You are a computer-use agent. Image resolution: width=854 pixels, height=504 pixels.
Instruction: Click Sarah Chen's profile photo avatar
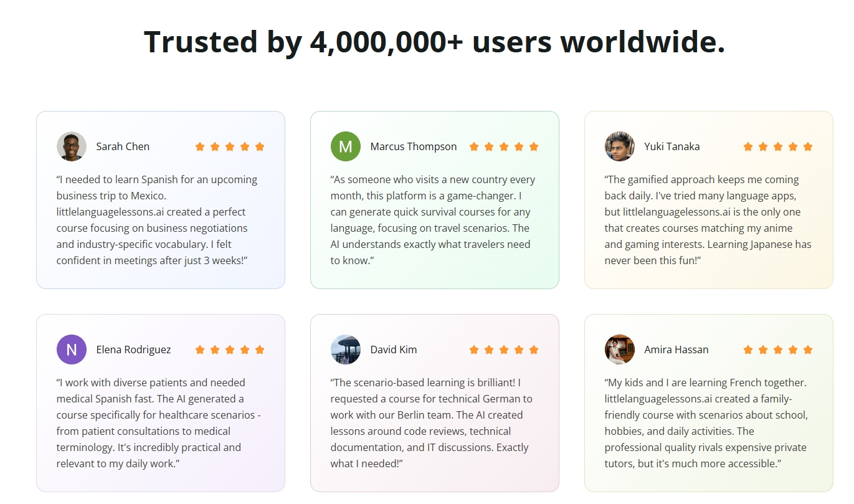pos(72,146)
